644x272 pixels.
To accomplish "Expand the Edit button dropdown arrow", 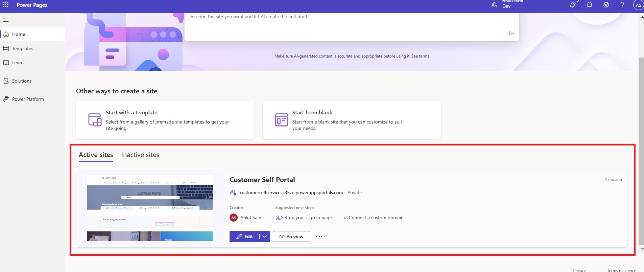I will (265, 236).
